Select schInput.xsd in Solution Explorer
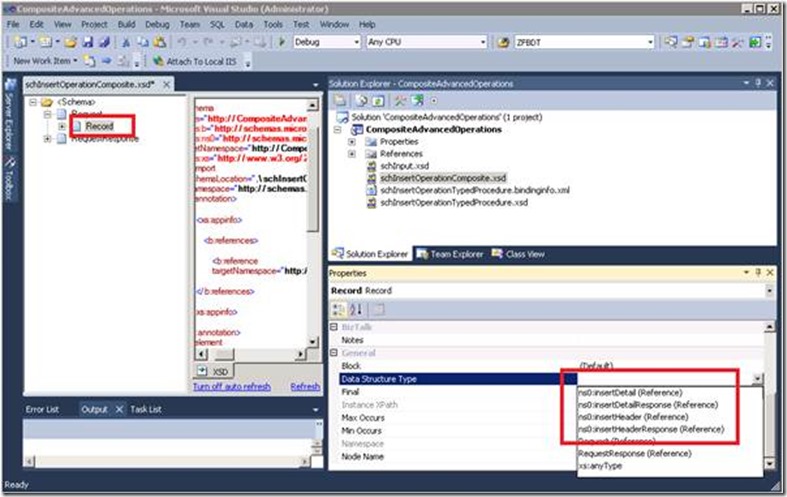The height and width of the screenshot is (497, 787). click(404, 166)
